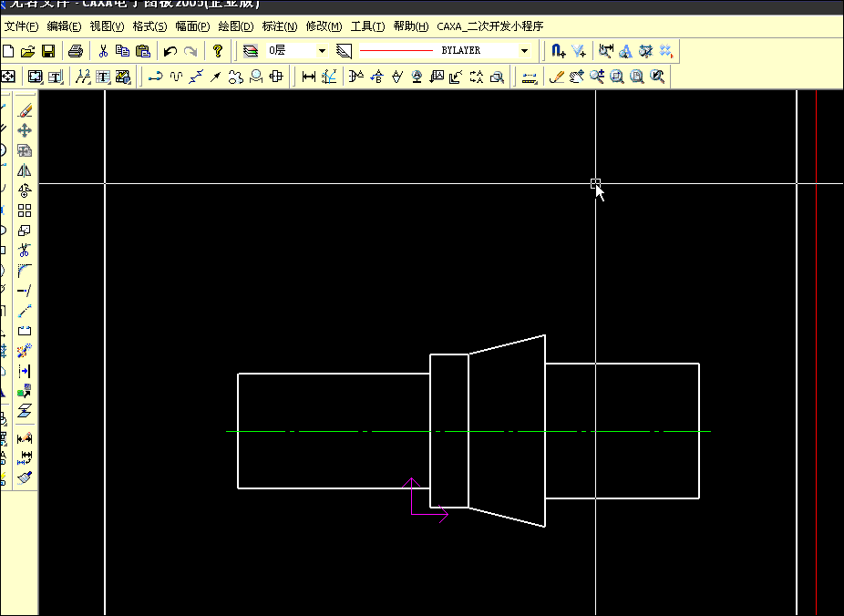Paste from clipboard with the paste icon
Screen dimensions: 844x616
(x=143, y=51)
